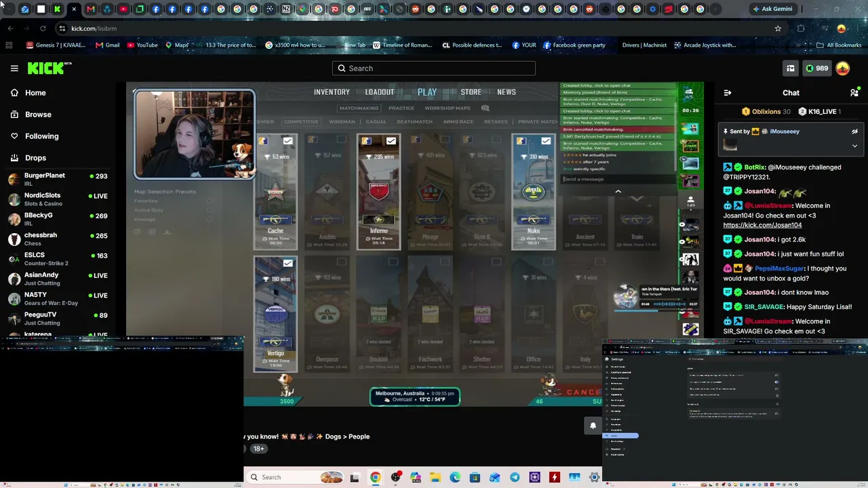This screenshot has height=488, width=868.
Task: Select the NEWS tab in the game stream
Action: pos(507,92)
